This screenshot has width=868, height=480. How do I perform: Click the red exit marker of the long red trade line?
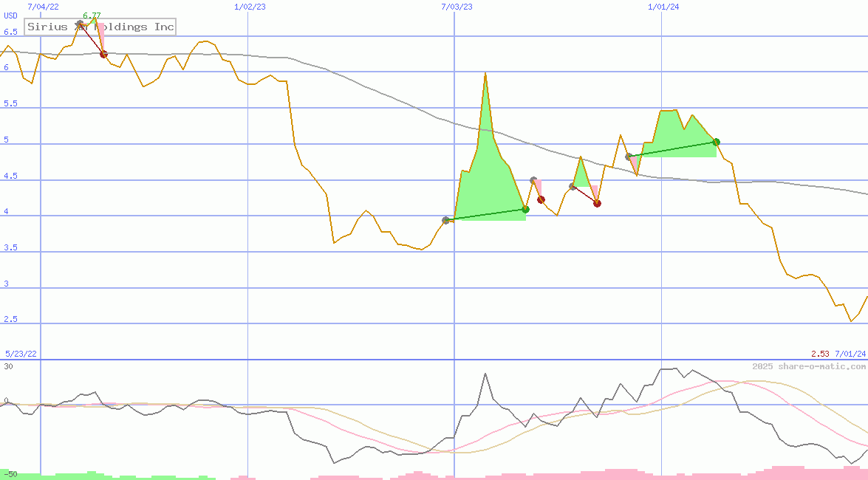(598, 204)
